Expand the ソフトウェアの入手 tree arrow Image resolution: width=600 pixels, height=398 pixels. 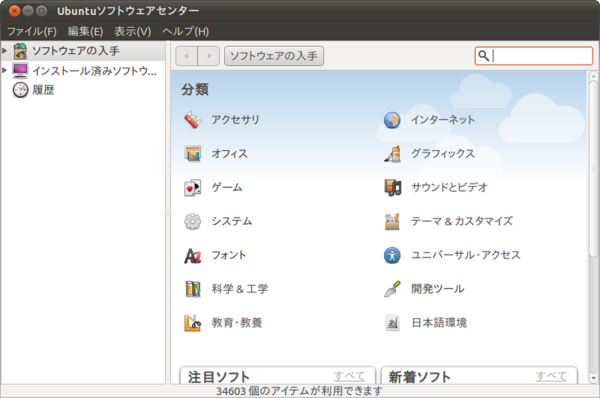coord(5,51)
